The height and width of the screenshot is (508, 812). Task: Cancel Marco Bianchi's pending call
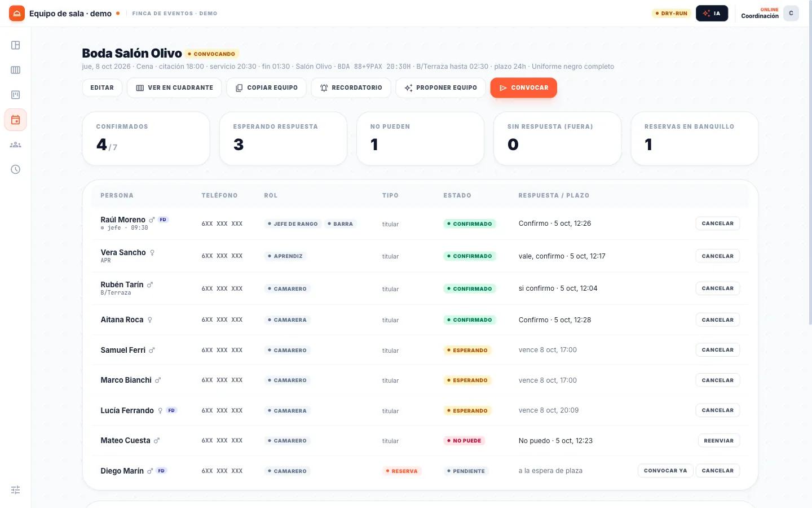(x=717, y=380)
